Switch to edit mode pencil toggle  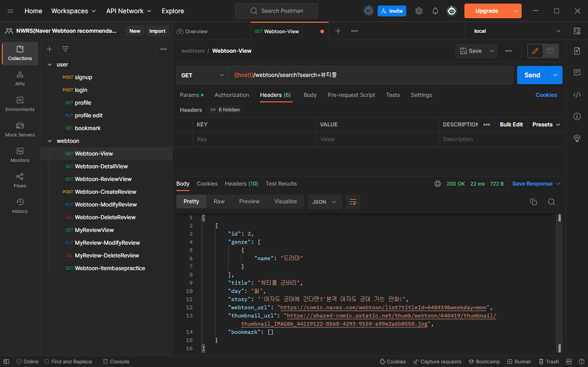pos(535,51)
